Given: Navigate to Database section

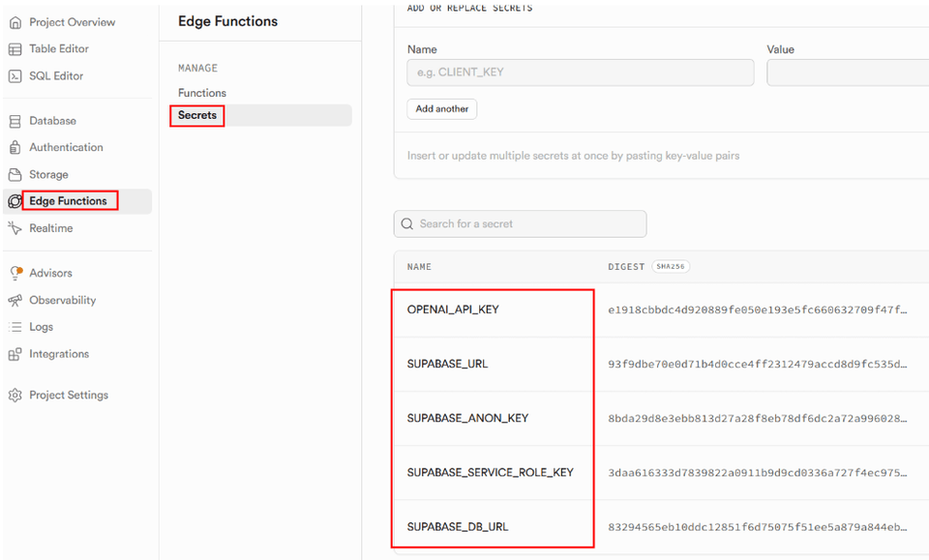Looking at the screenshot, I should coord(52,121).
